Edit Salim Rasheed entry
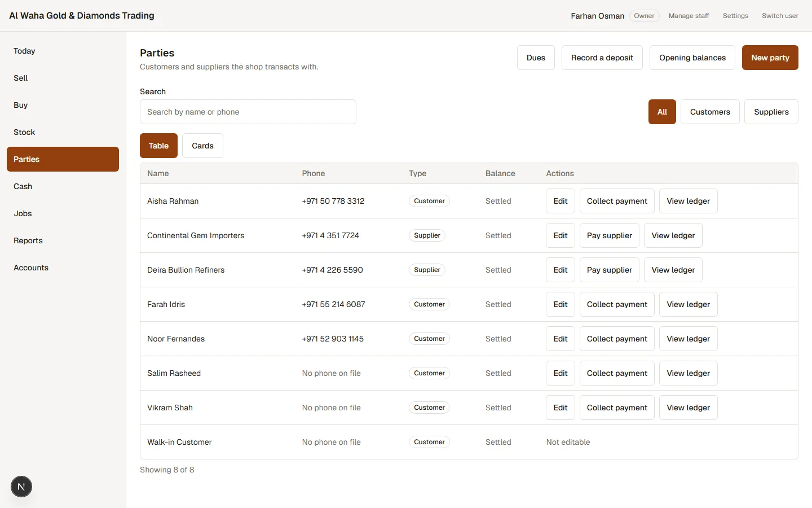Screen dimensions: 812x508 click(561, 373)
